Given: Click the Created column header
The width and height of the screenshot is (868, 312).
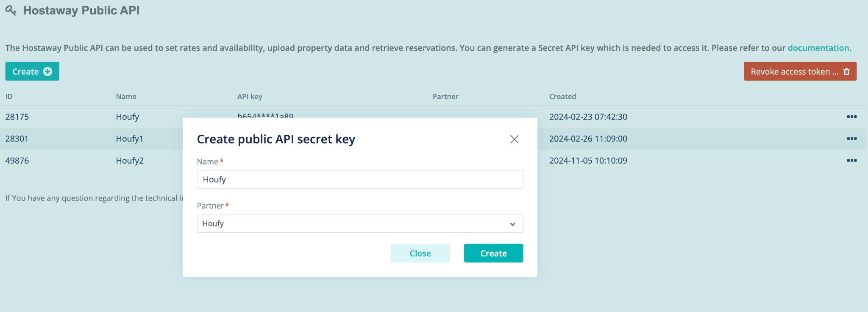Looking at the screenshot, I should (562, 97).
